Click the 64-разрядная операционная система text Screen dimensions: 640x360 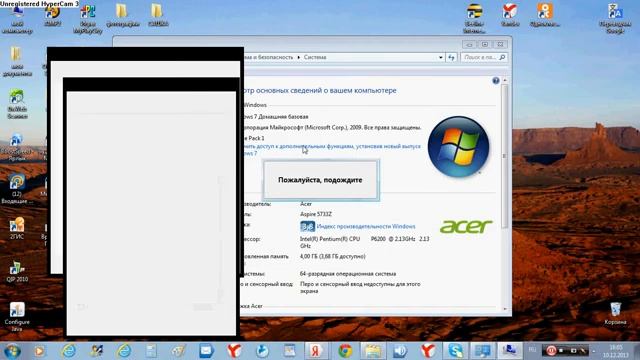coord(348,273)
